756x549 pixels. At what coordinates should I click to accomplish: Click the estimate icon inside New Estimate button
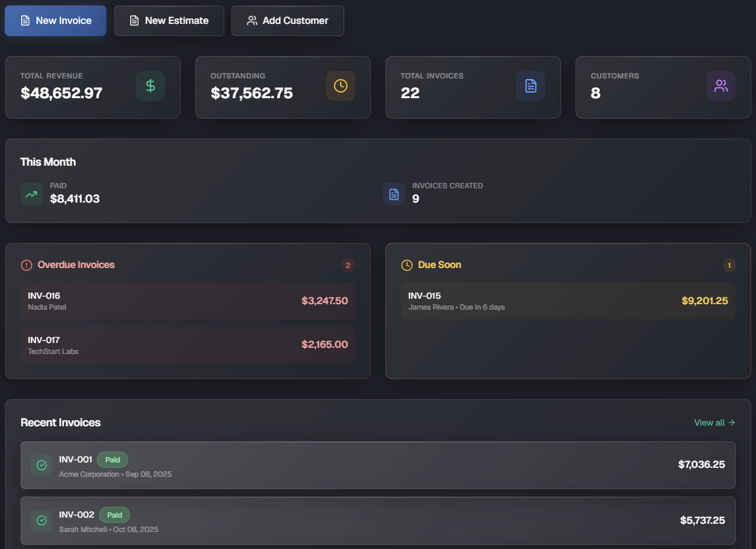point(134,20)
